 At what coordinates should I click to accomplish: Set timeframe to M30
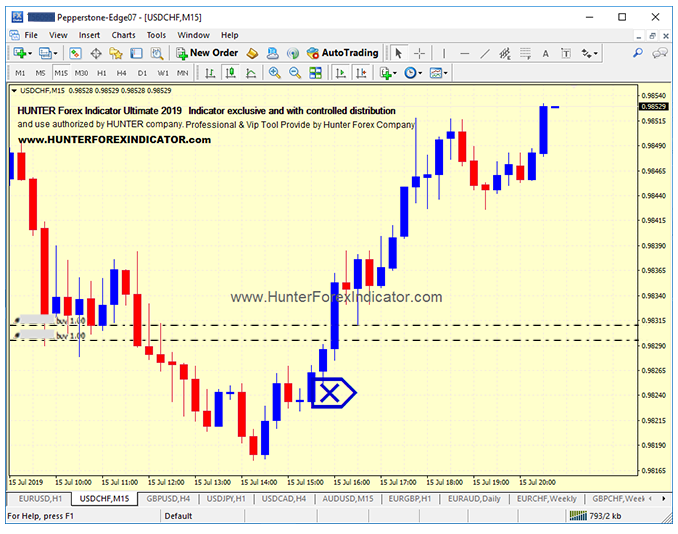point(81,73)
